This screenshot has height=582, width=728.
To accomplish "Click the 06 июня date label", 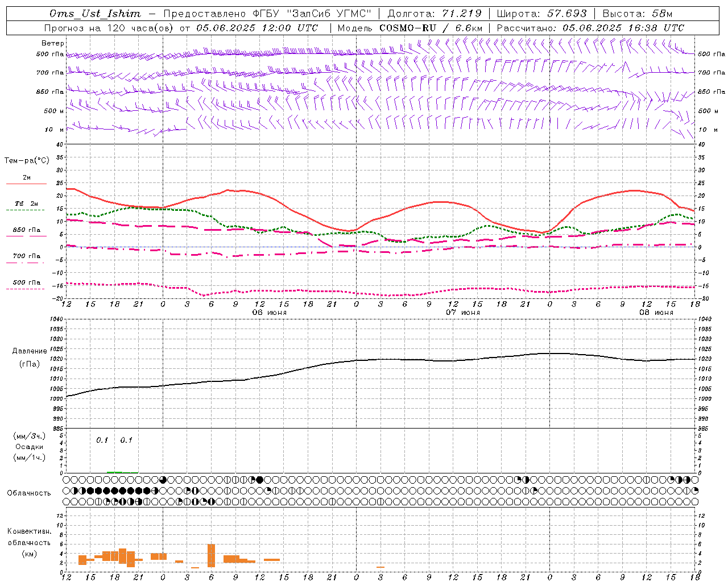I will [270, 313].
